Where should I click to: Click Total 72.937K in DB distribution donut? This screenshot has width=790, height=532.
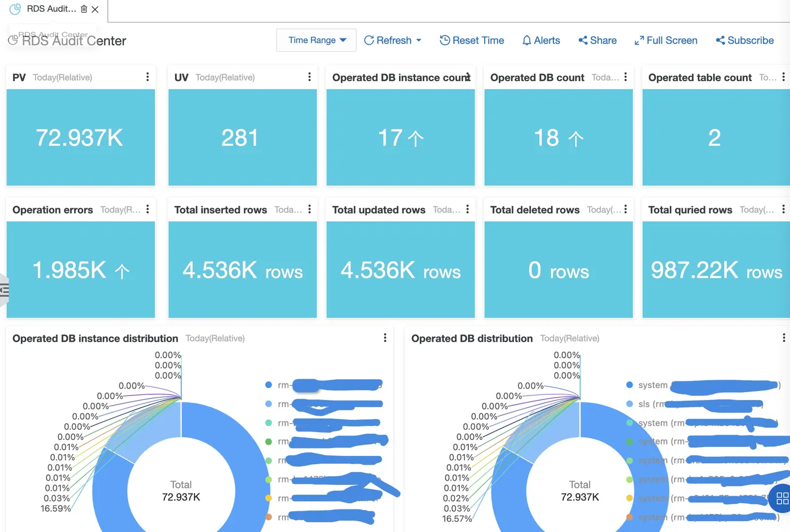(x=580, y=491)
